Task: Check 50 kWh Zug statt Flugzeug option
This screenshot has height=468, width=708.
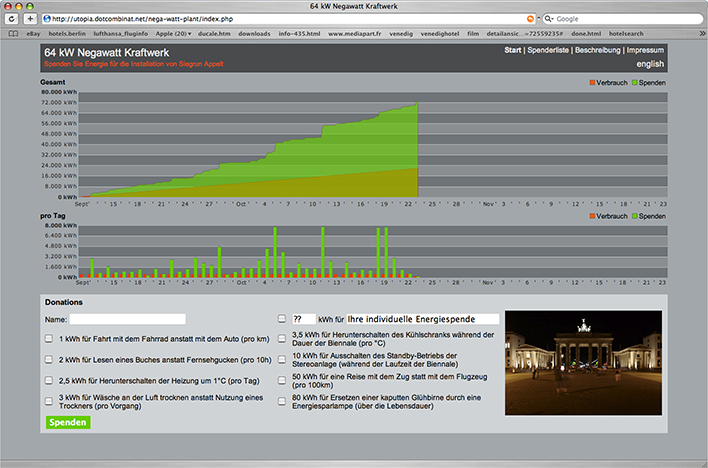Action: pos(282,380)
